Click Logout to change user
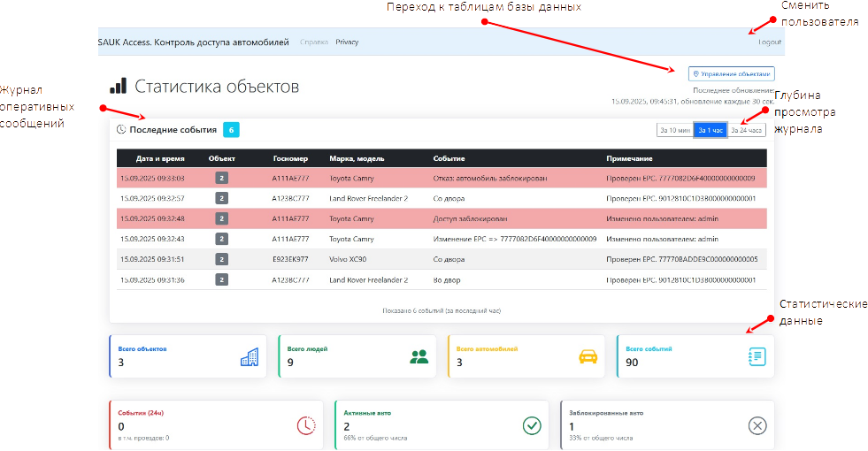868x451 pixels. [x=770, y=42]
